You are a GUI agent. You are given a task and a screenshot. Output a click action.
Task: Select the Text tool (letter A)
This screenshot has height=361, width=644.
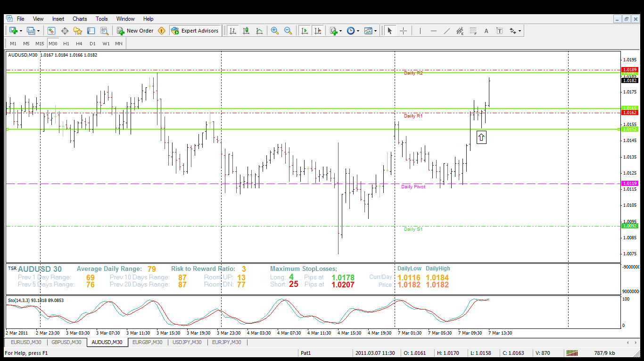pyautogui.click(x=487, y=31)
